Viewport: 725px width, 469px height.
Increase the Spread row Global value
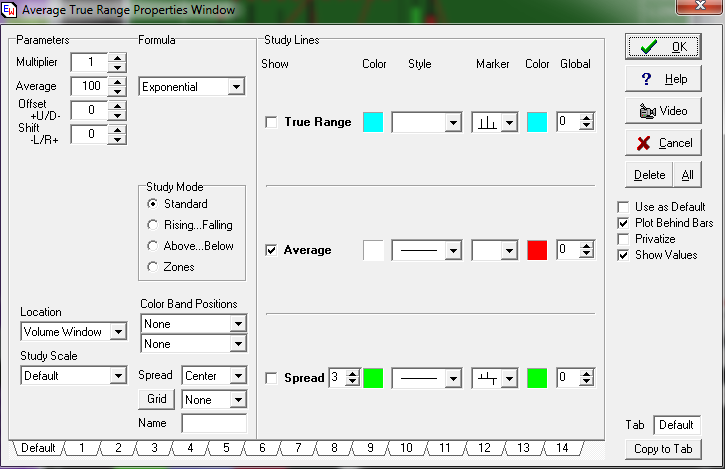(587, 374)
